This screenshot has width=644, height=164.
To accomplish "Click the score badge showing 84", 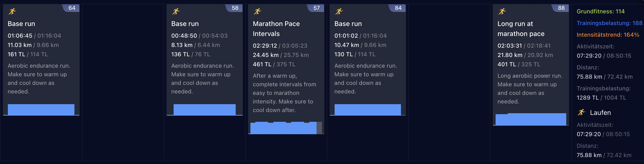I will (397, 8).
